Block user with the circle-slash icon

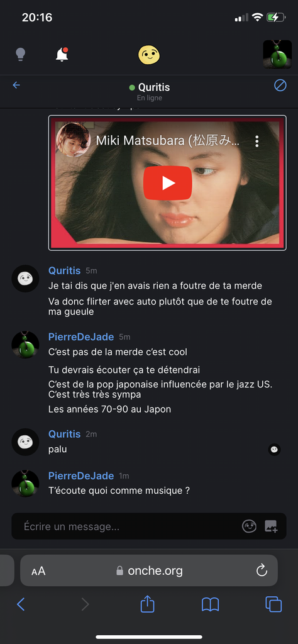tap(280, 86)
